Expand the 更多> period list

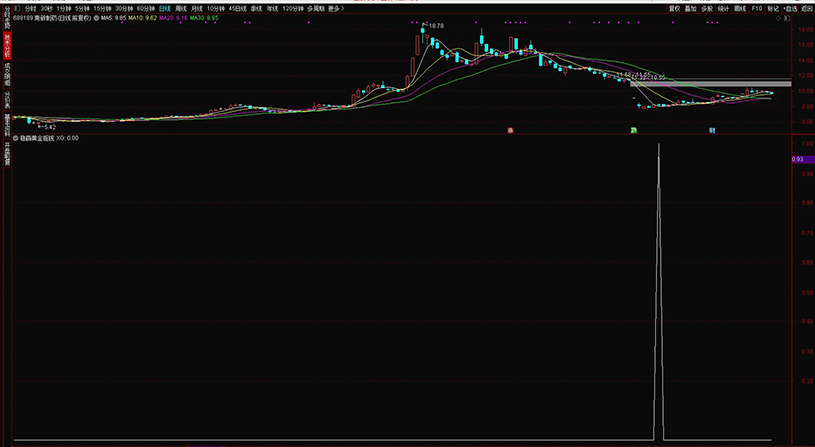coord(336,8)
